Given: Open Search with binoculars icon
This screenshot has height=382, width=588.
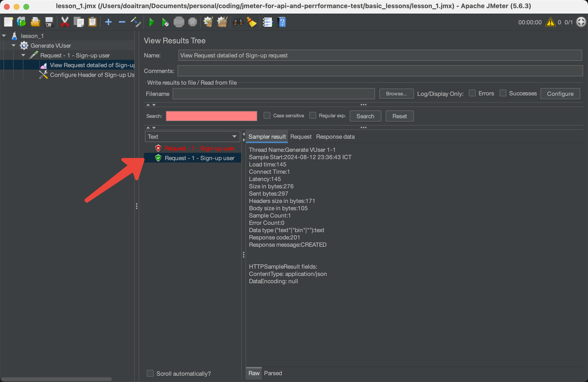Looking at the screenshot, I should click(x=238, y=22).
